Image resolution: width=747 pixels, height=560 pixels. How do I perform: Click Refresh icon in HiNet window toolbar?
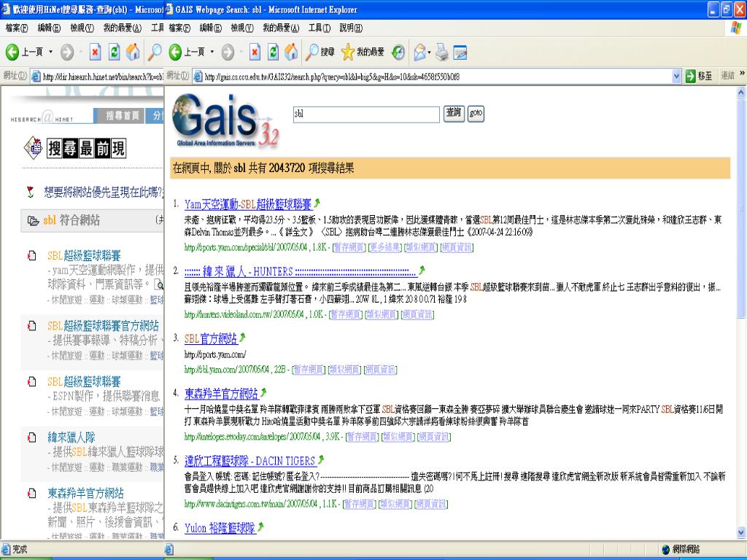115,52
